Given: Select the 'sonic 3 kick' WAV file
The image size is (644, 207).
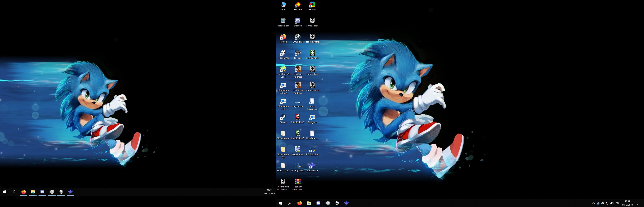Looking at the screenshot, I should (x=312, y=71).
